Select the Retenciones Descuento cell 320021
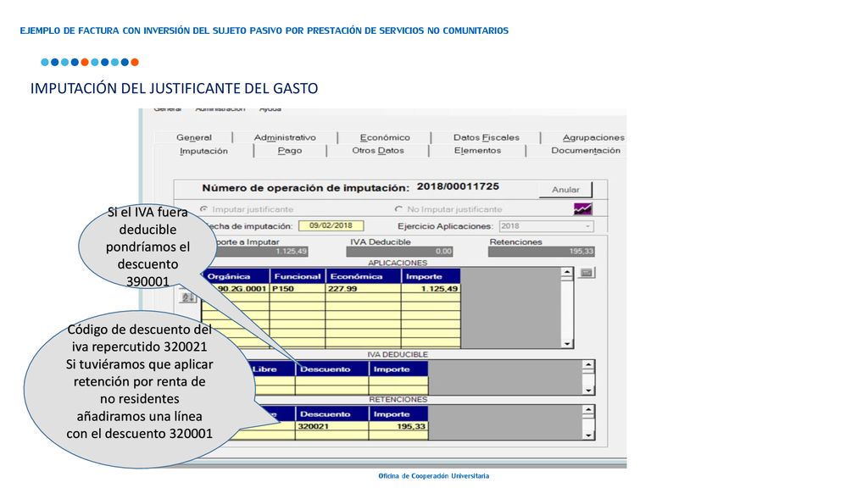 point(332,427)
